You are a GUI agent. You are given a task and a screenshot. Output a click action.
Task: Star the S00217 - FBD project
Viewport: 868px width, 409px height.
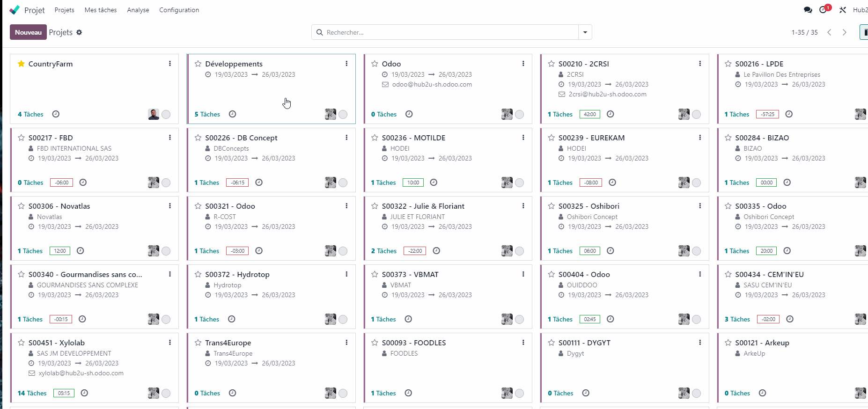click(21, 138)
